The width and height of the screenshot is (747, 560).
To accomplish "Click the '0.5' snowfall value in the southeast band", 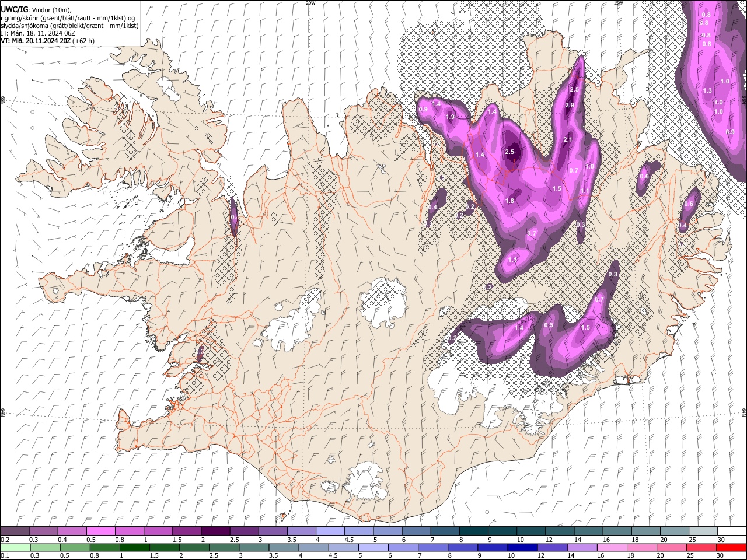I will click(x=549, y=325).
